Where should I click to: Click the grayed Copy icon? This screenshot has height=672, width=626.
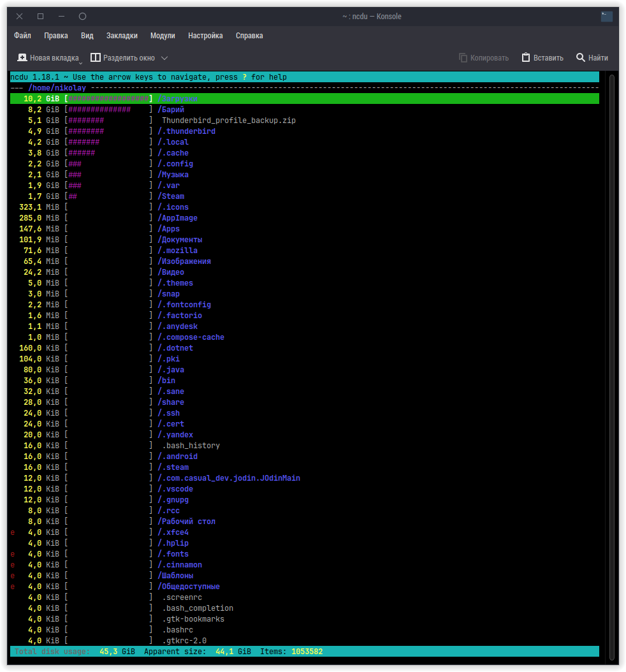(463, 57)
